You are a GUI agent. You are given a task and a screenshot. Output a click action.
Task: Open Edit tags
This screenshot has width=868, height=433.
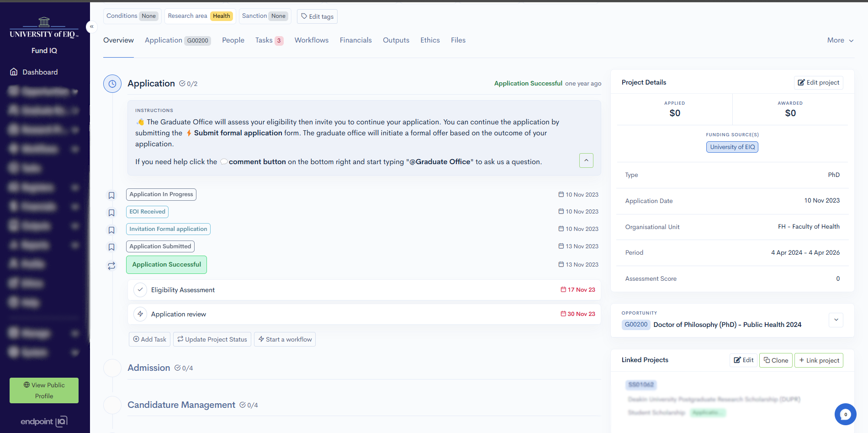(317, 16)
